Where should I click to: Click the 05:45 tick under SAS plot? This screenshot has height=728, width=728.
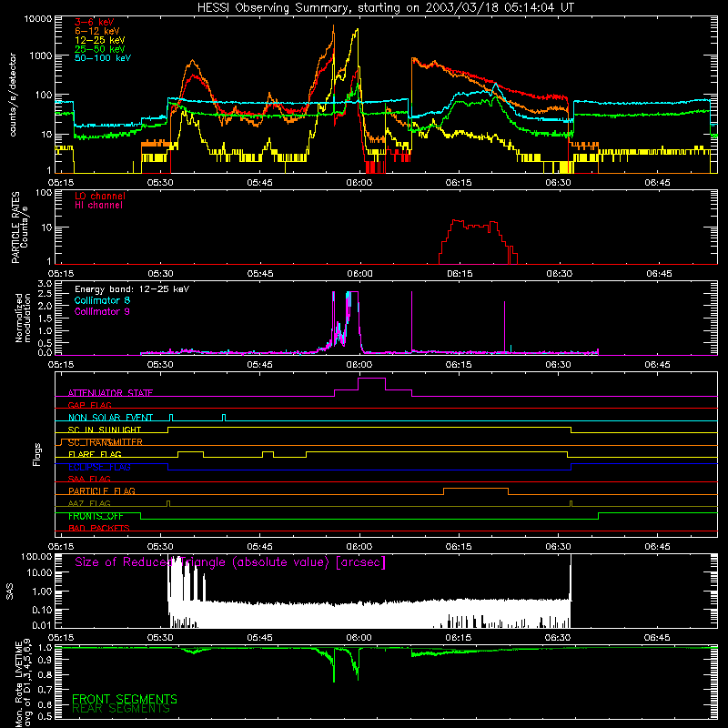[x=259, y=638]
